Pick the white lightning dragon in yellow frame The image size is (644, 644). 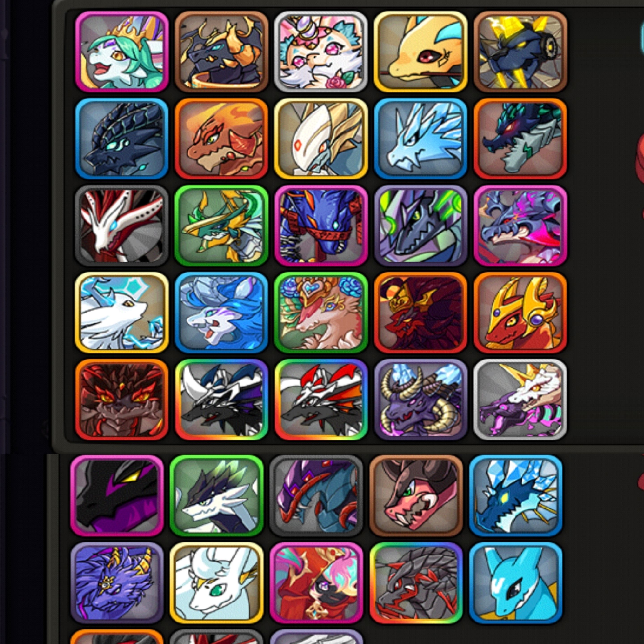(x=122, y=313)
